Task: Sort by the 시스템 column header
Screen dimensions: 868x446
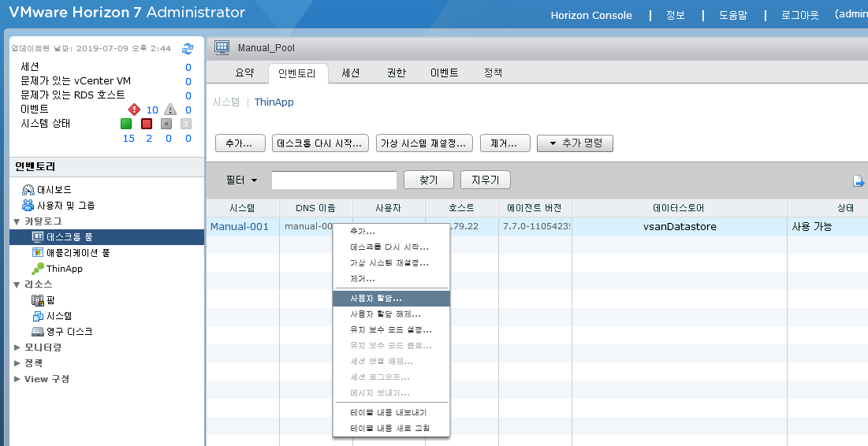Action: click(243, 208)
